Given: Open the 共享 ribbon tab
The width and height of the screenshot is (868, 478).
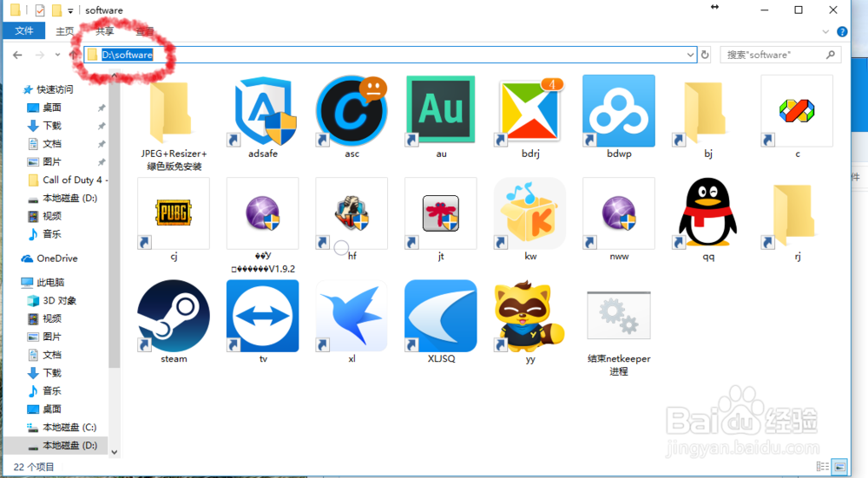Looking at the screenshot, I should coord(105,31).
